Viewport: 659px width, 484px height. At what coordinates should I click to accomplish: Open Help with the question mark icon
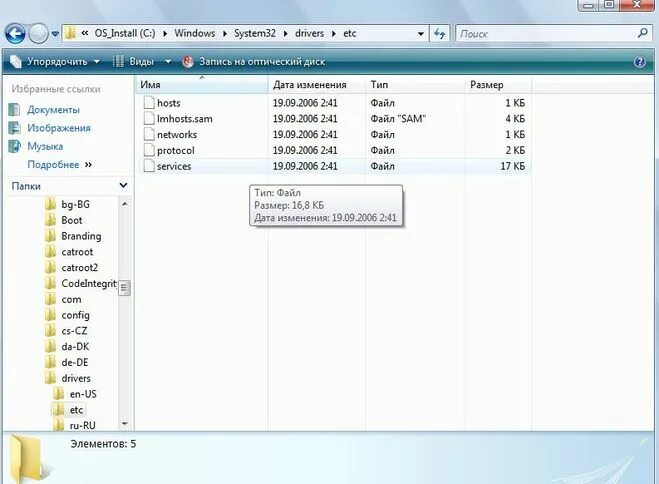tap(639, 62)
